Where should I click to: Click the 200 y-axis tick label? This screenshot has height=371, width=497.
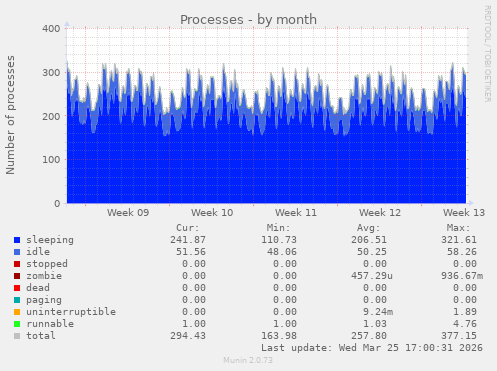point(51,116)
